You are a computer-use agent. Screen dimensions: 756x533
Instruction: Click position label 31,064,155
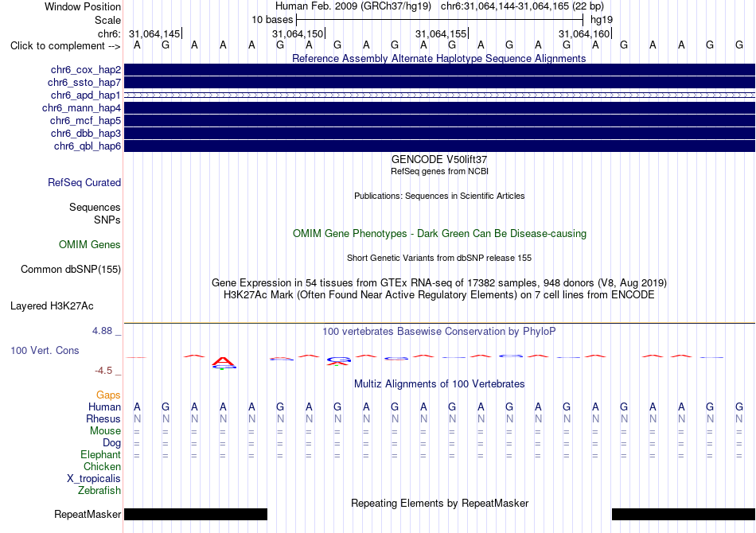click(x=441, y=33)
